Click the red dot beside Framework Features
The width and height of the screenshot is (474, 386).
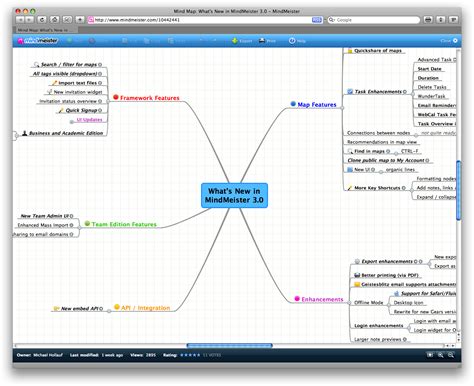tap(116, 97)
